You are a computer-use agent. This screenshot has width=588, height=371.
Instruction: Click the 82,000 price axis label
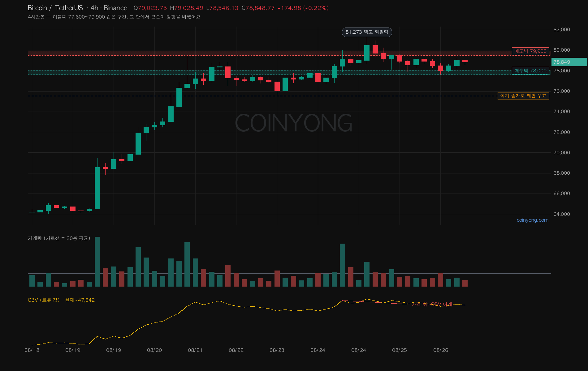[561, 30]
